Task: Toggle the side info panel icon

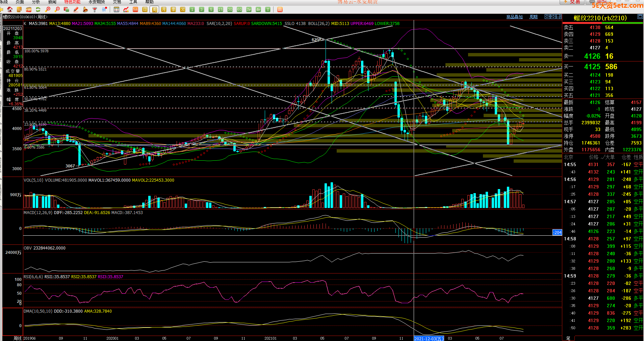Action: tap(559, 17)
